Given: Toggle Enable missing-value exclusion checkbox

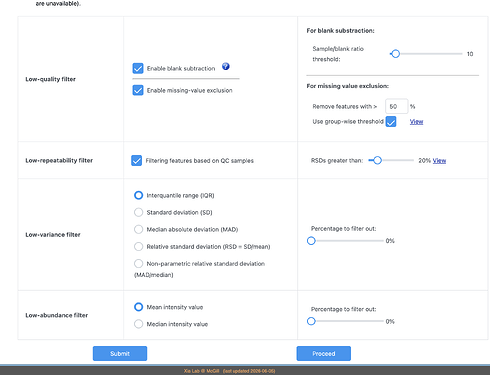Looking at the screenshot, I should 138,90.
